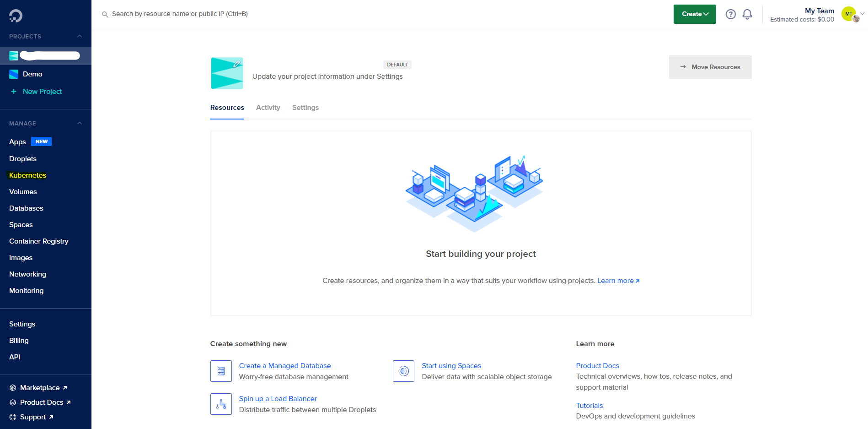Open Kubernetes in the sidebar
Image resolution: width=868 pixels, height=429 pixels.
(x=27, y=175)
